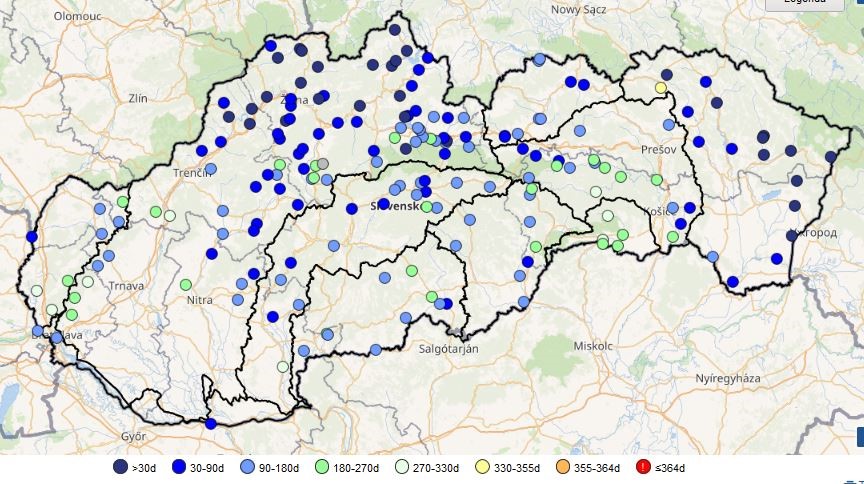This screenshot has height=484, width=864.
Task: Select the gray station marker on the map
Action: click(x=322, y=163)
